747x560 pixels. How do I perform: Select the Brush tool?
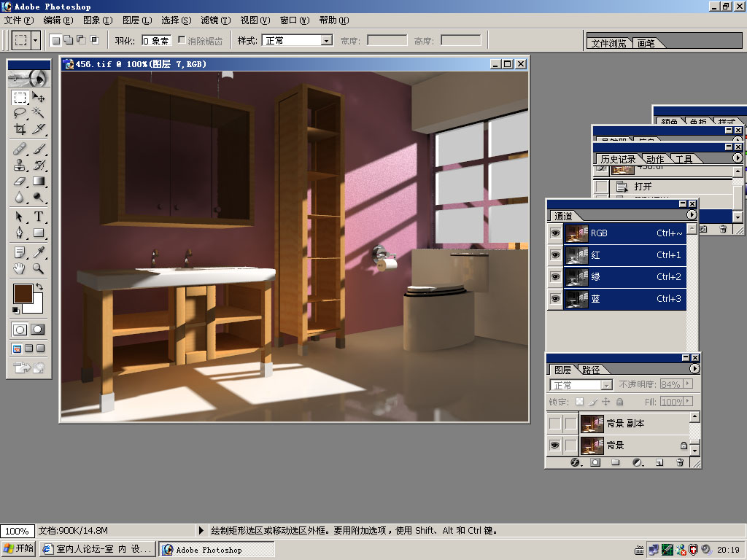[38, 149]
